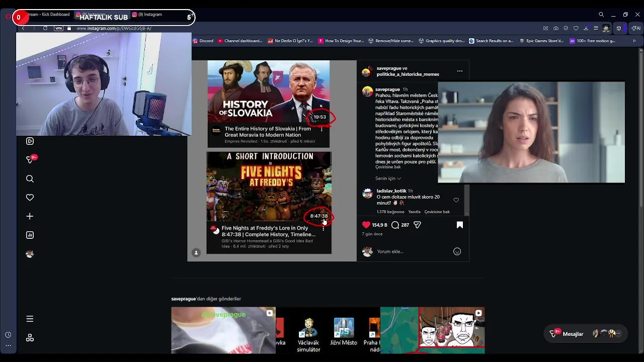Click the 'Yorum ekle...' comment field
The image size is (644, 362).
(413, 251)
